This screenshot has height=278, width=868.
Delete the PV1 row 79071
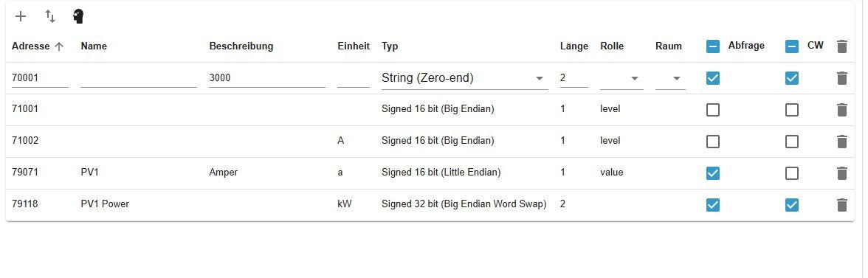click(x=842, y=173)
